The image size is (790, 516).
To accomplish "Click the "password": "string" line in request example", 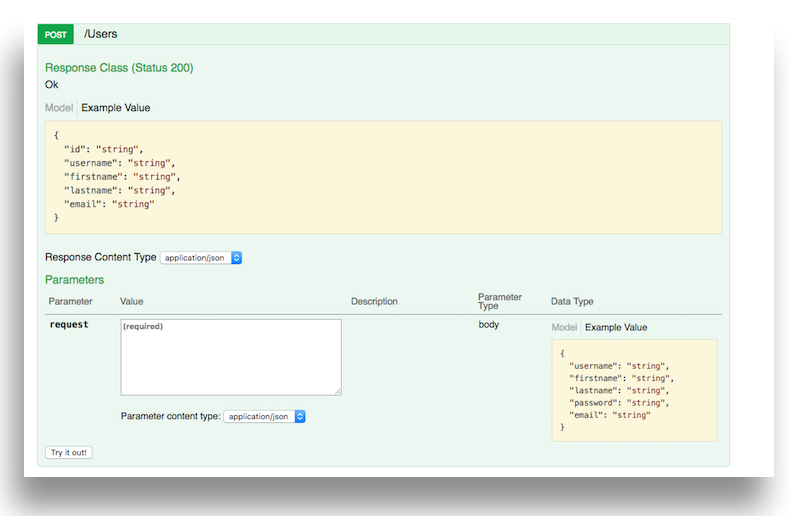I will (x=619, y=403).
